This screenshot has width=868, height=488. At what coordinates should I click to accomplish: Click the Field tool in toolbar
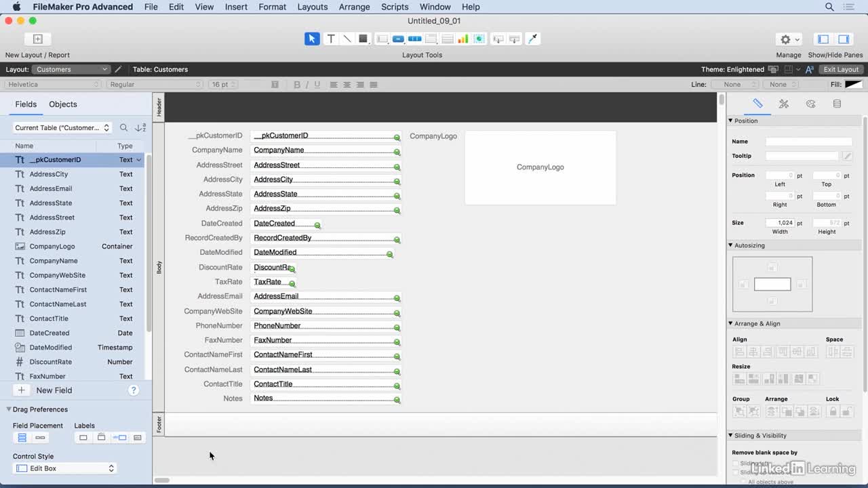point(498,39)
